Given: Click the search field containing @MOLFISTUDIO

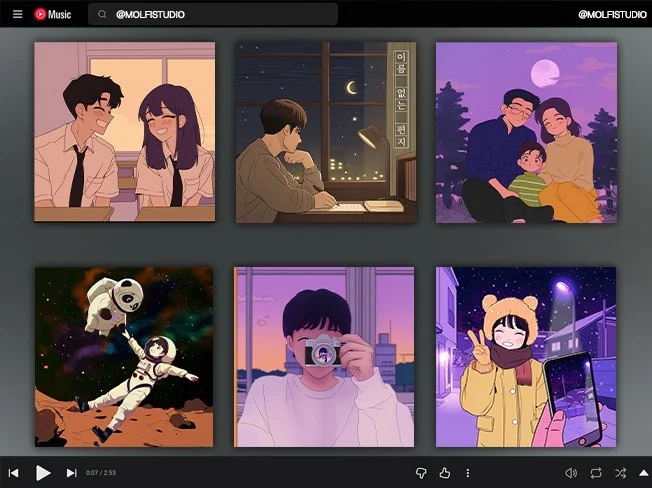Looking at the screenshot, I should [220, 14].
